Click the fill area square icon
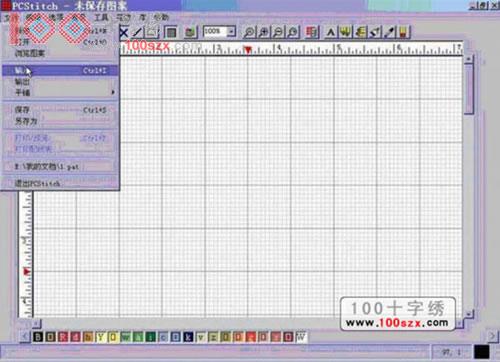 click(171, 32)
